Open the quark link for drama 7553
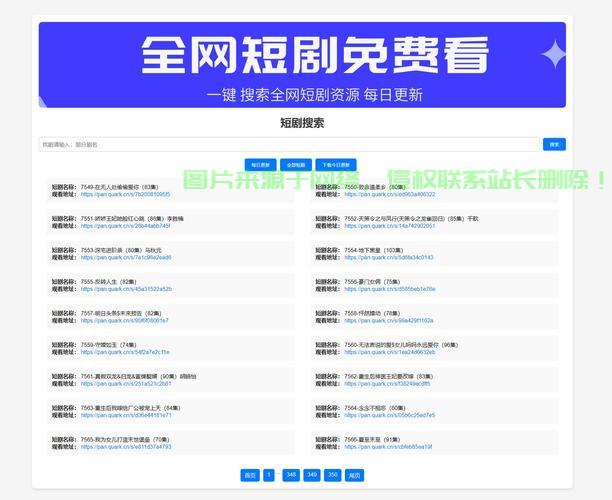Screen dimensions: 612x500 (126, 258)
